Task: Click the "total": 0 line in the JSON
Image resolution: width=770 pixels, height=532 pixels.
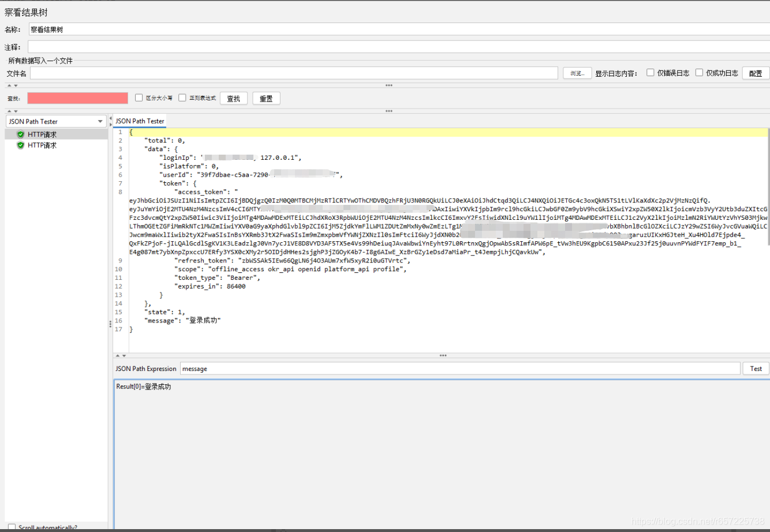Action: point(165,140)
